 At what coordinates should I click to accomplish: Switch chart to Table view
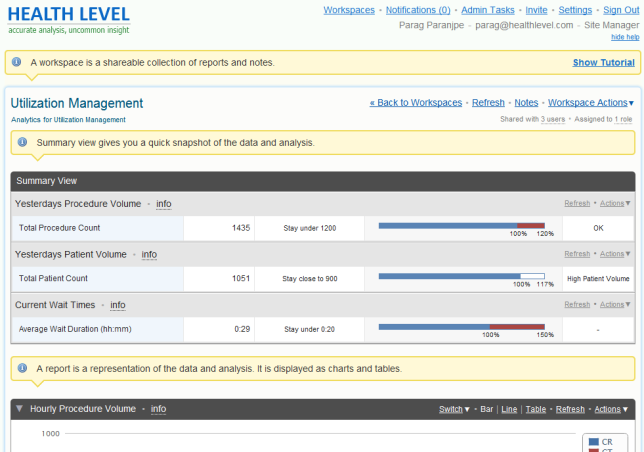(536, 409)
